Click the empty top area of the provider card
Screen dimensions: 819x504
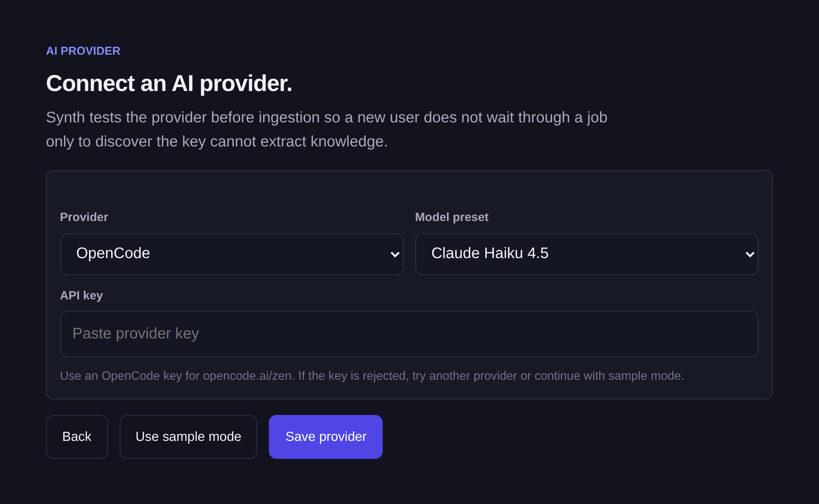click(x=409, y=190)
